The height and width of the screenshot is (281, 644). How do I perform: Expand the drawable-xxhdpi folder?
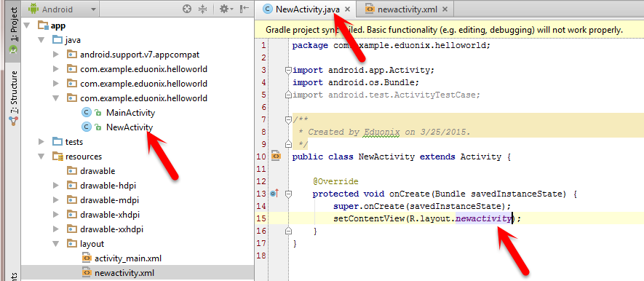point(56,229)
